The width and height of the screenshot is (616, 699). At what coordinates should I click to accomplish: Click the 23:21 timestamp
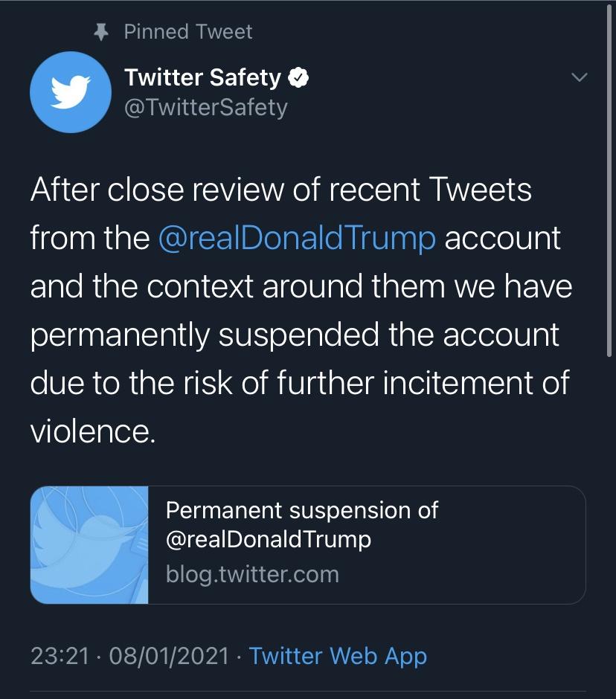[60, 656]
